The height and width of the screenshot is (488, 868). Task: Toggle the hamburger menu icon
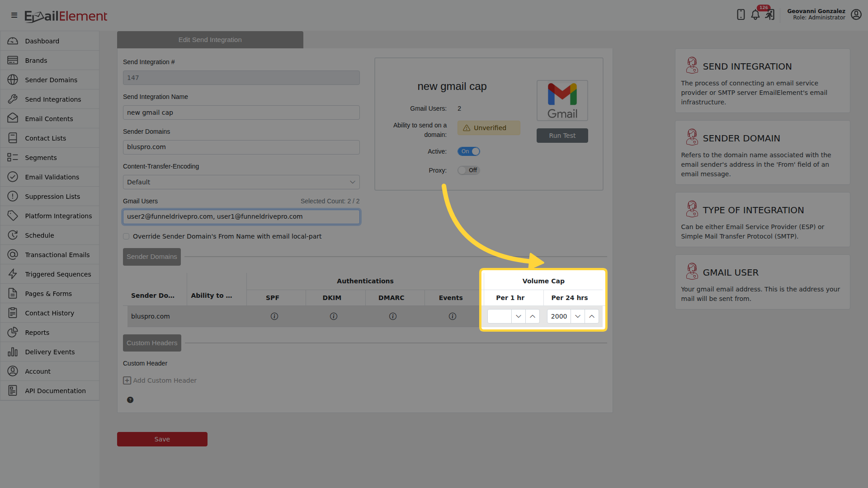click(14, 15)
